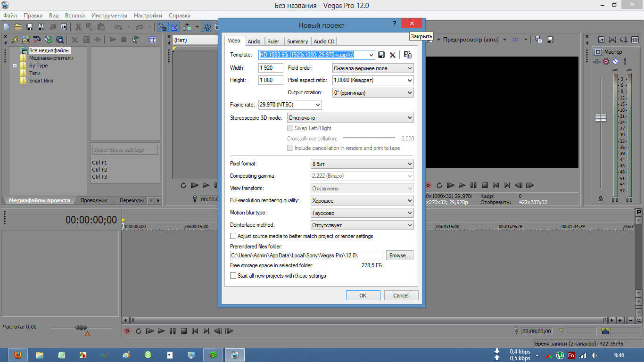Click the volume speaker tray icon
Image resolution: width=644 pixels, height=362 pixels.
click(x=594, y=355)
